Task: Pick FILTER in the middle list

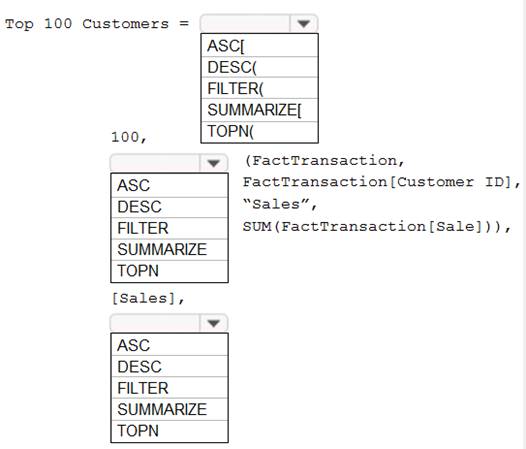Action: point(169,229)
